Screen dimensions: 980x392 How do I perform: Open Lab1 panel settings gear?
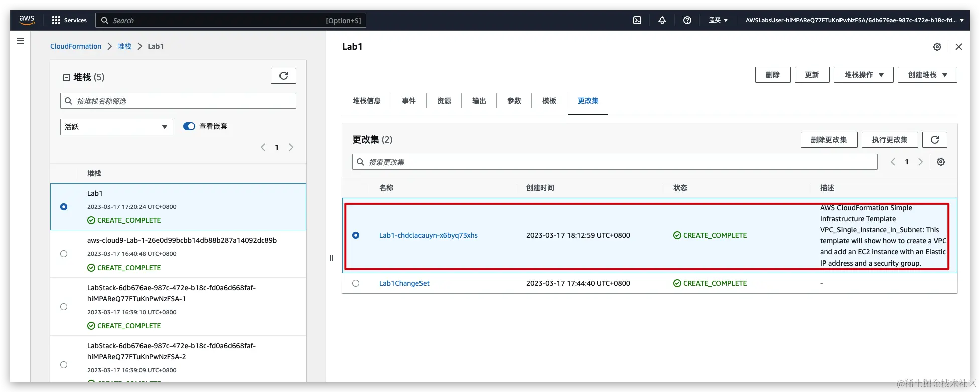click(x=937, y=47)
